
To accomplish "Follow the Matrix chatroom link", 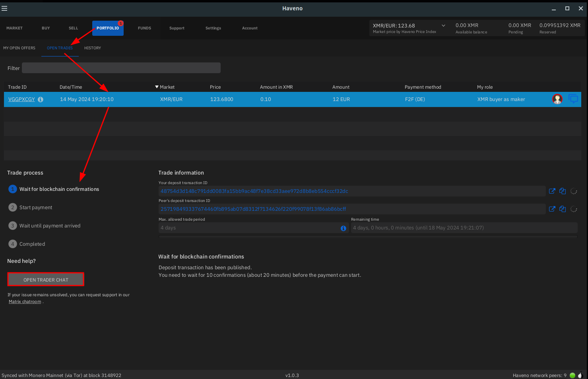I will coord(25,302).
